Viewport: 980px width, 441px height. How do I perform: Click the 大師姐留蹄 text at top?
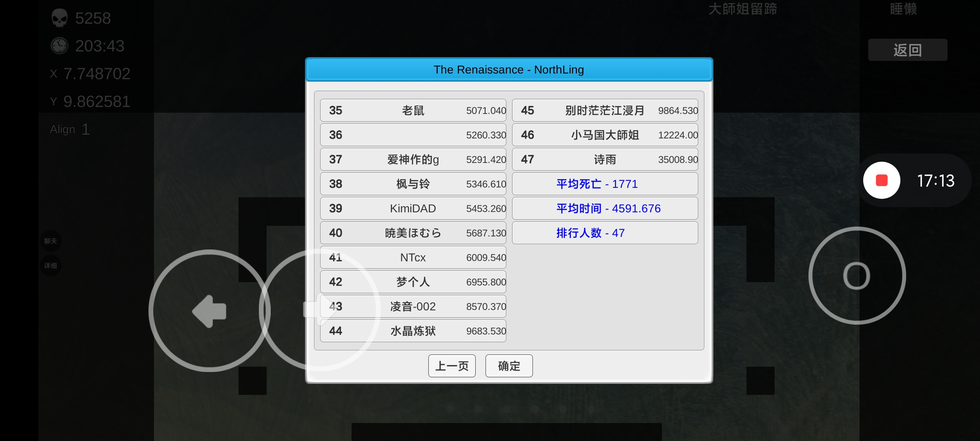pyautogui.click(x=742, y=8)
